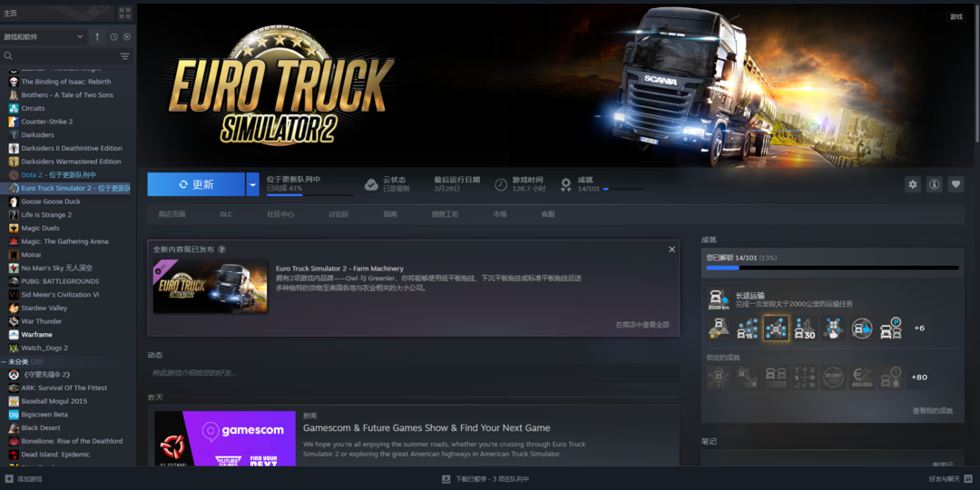The image size is (980, 490).
Task: Click 添加游戏 at the bottom
Action: [24, 479]
